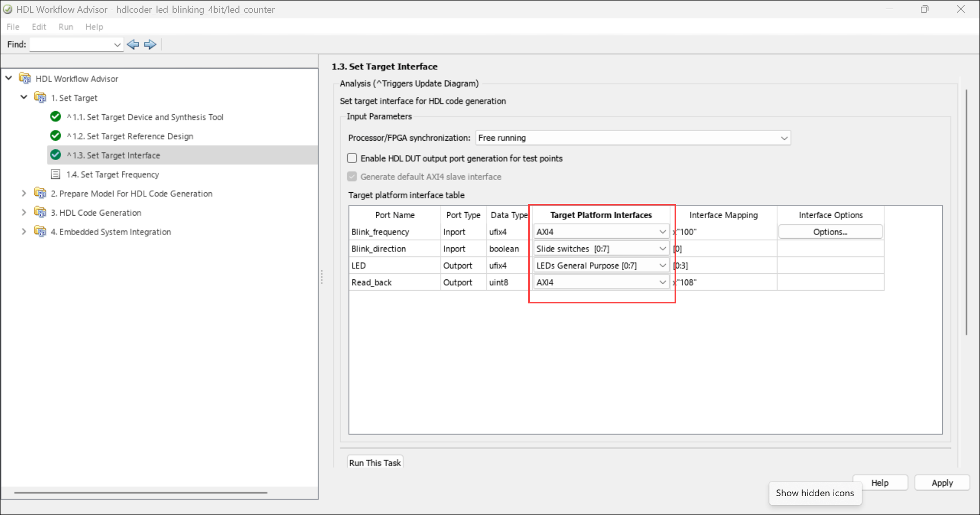Click green check icon of task 1.3
This screenshot has width=980, height=515.
click(56, 155)
